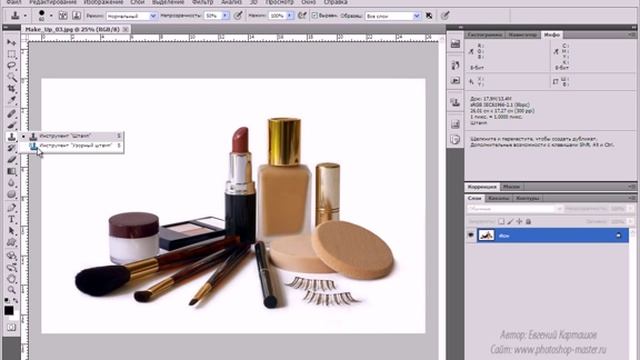Open the flow slider arrow
The height and width of the screenshot is (360, 640).
click(290, 16)
